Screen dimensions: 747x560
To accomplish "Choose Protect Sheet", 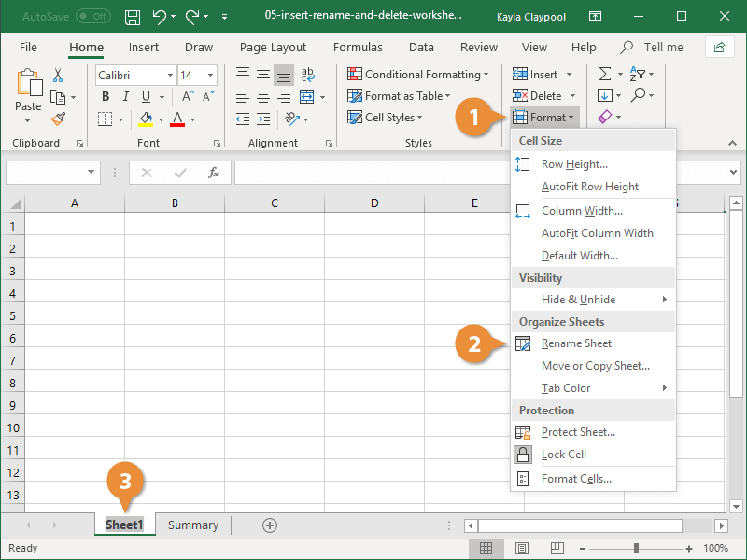I will coord(593,432).
